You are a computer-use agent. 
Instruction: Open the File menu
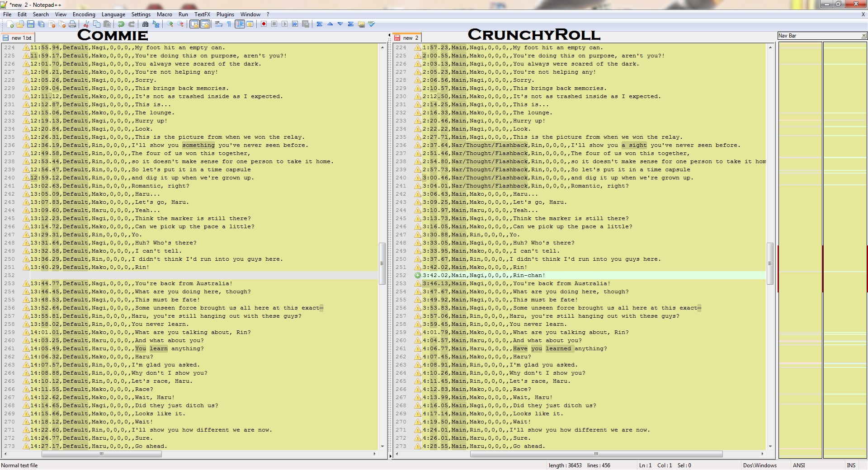[7, 14]
